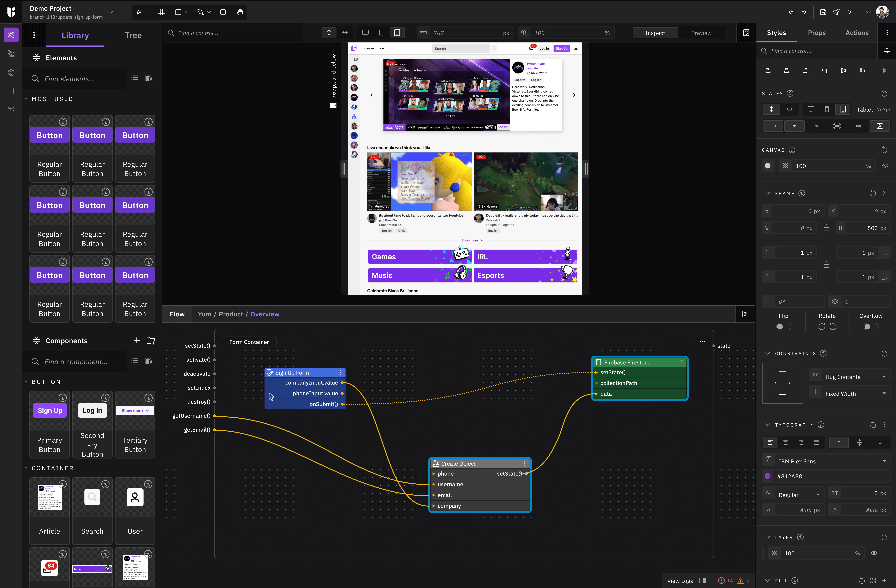This screenshot has height=588, width=896.
Task: Select the hand pan tool
Action: (240, 12)
